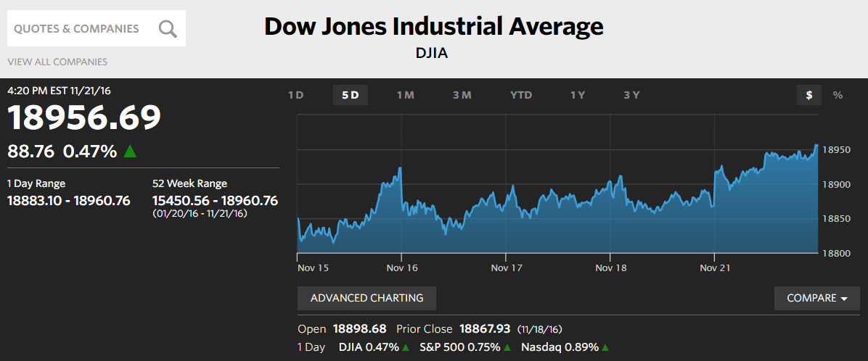The width and height of the screenshot is (868, 361).
Task: Click the green triangle next to Nasdaq 0.89%
Action: (605, 347)
